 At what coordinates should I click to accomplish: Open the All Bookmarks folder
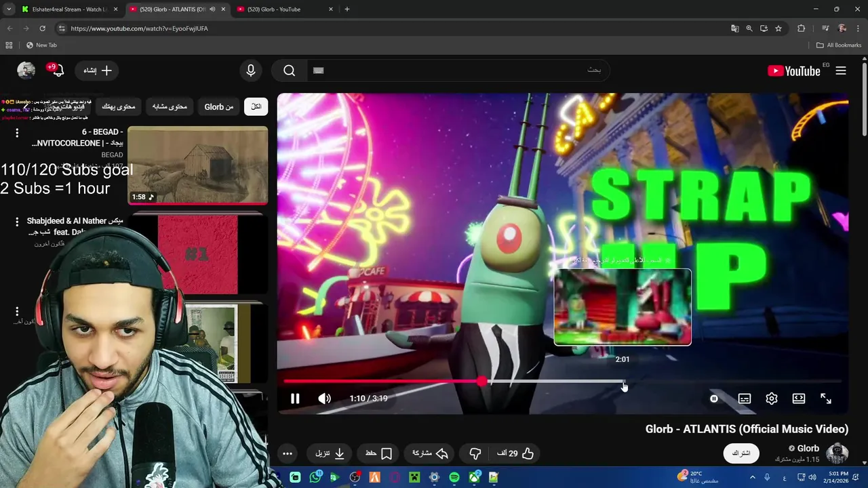[x=839, y=45]
